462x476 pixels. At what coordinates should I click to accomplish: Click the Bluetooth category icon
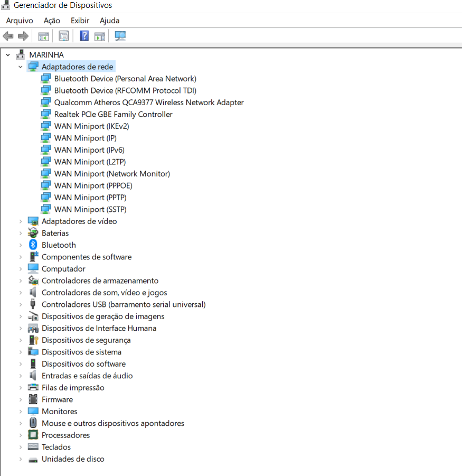tap(33, 245)
